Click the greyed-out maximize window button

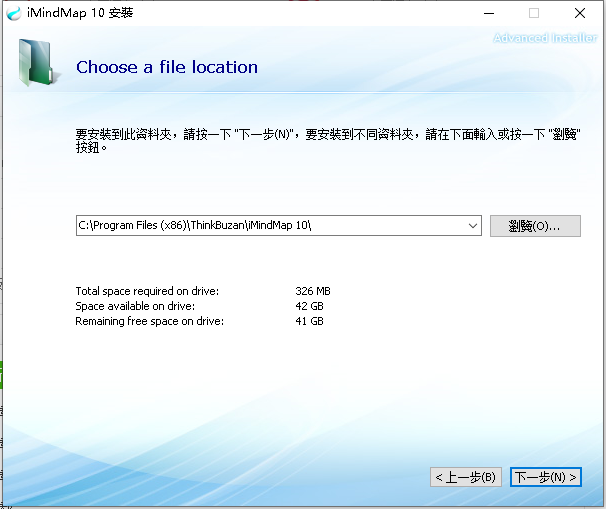click(533, 13)
